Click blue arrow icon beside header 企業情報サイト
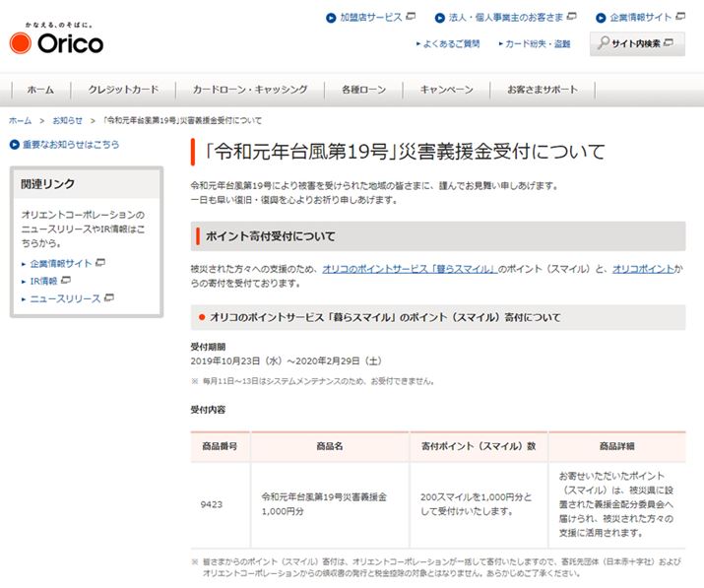 point(601,18)
